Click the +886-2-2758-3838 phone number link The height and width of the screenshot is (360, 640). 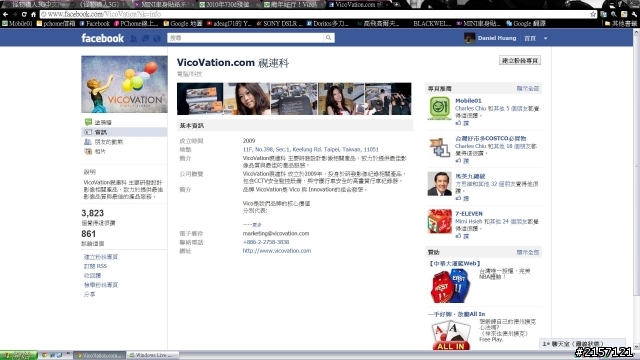coord(266,242)
